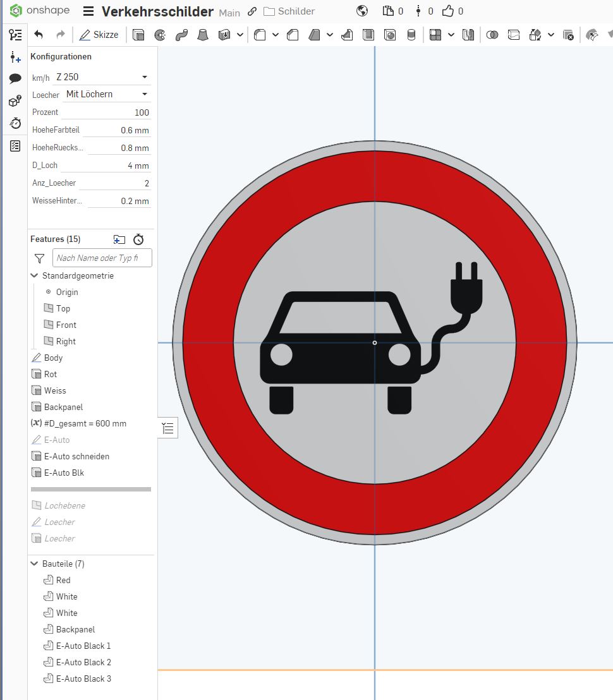Select the Extrude tool

pos(138,35)
